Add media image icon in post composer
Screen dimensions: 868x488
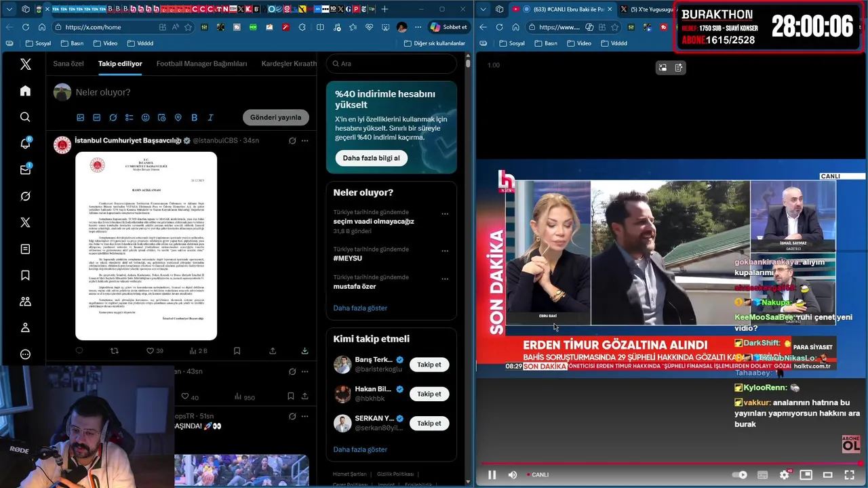pyautogui.click(x=80, y=117)
